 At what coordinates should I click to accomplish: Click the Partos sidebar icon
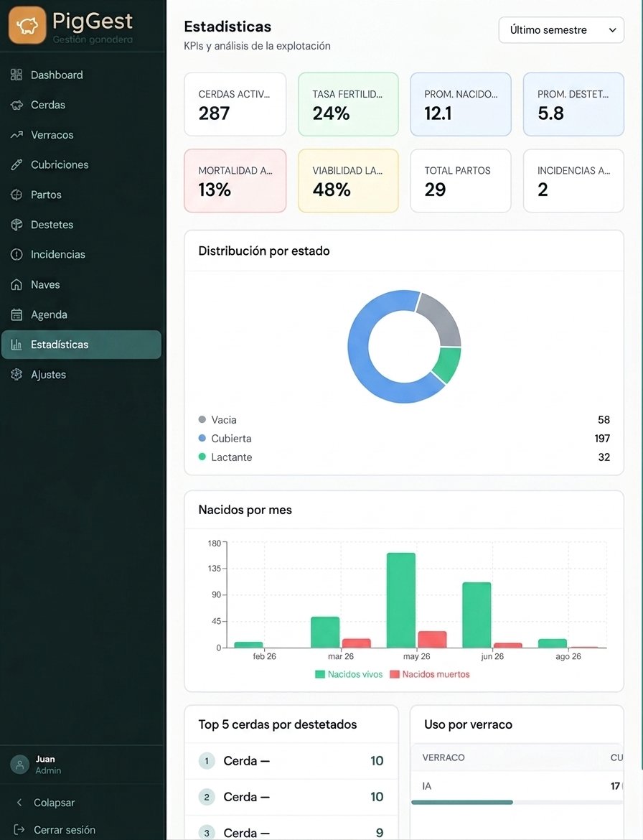pos(17,195)
